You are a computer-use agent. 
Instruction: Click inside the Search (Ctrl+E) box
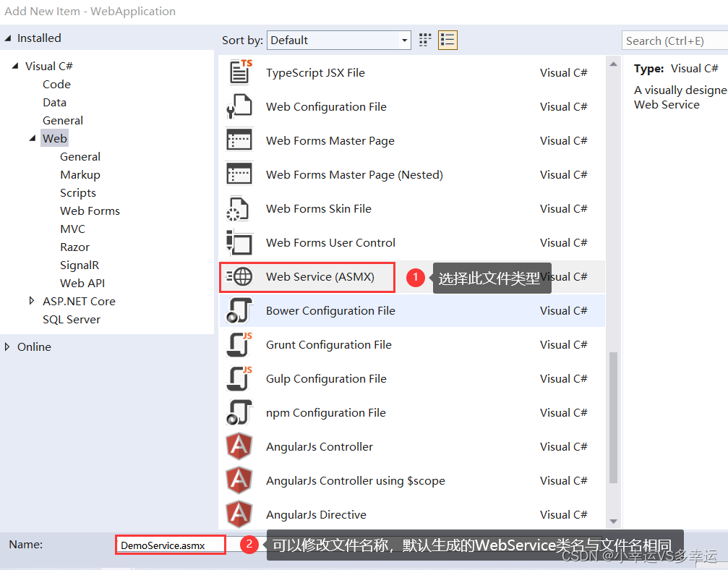coord(672,41)
